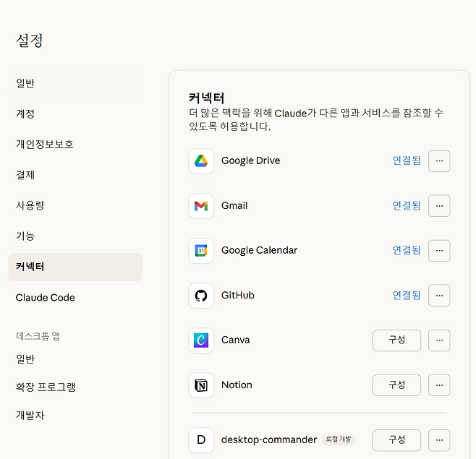Image resolution: width=476 pixels, height=459 pixels.
Task: Open the more options menu for GitHub
Action: point(439,296)
